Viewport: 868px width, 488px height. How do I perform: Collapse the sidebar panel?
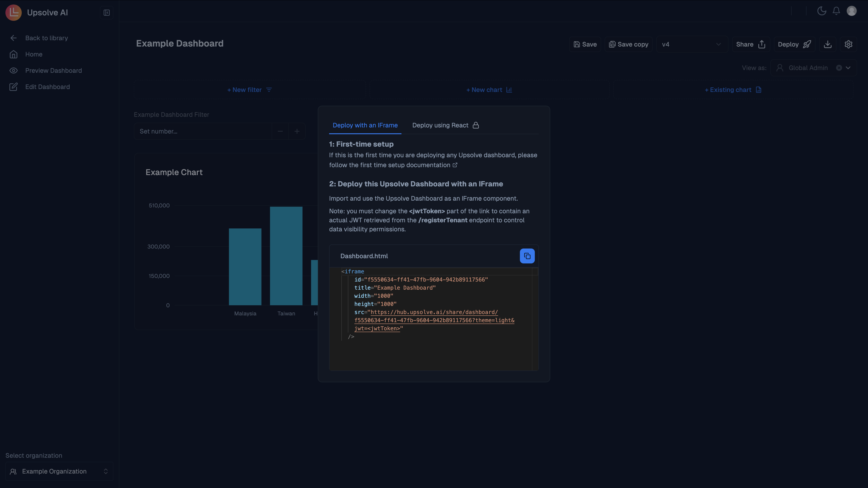click(x=106, y=12)
